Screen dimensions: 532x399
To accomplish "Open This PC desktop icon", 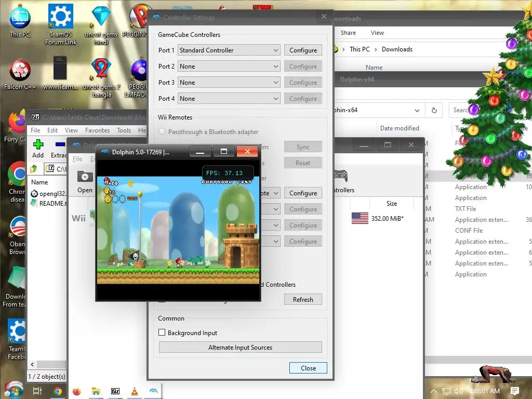I will [x=20, y=20].
